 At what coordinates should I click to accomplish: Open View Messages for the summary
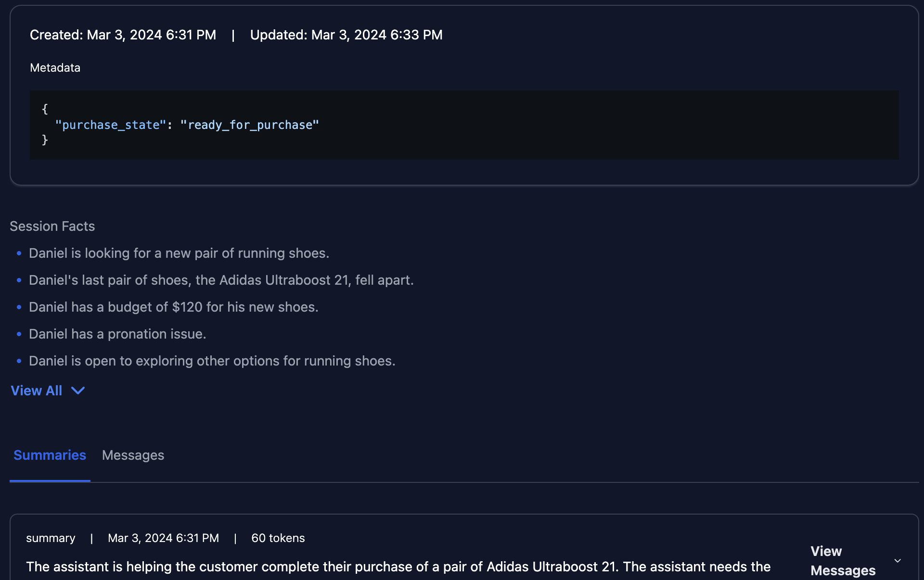(843, 561)
